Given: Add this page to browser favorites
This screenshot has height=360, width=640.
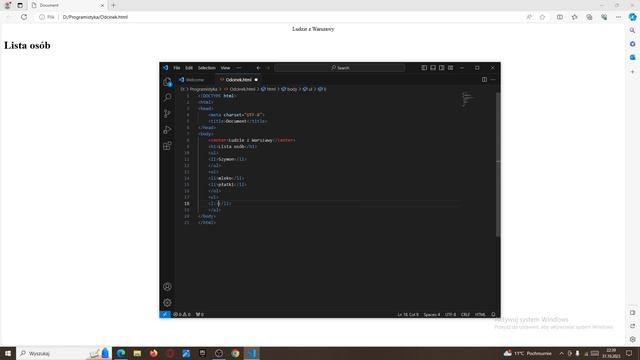Looking at the screenshot, I should [542, 17].
